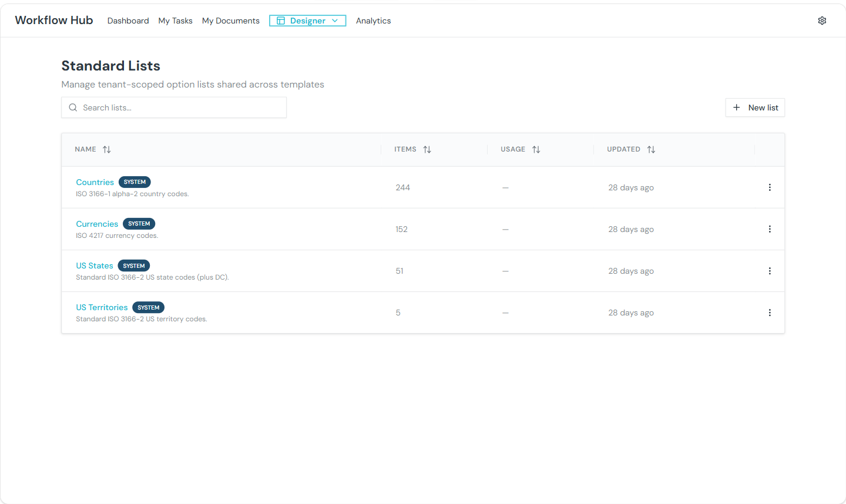Open the US Territories row actions menu
The image size is (846, 504).
(x=770, y=313)
